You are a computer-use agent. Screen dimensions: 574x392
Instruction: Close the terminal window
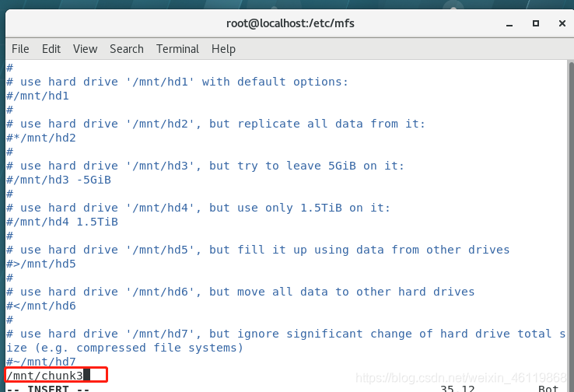pos(562,23)
